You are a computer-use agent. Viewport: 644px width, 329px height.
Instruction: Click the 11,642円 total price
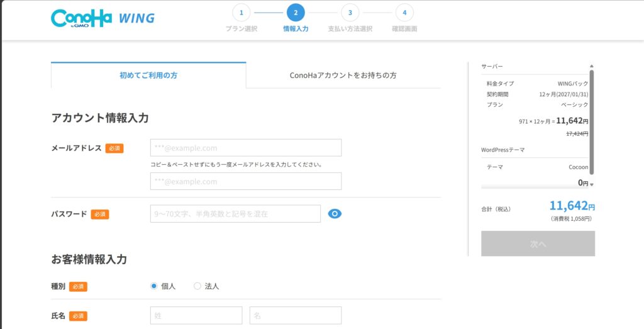pos(572,206)
